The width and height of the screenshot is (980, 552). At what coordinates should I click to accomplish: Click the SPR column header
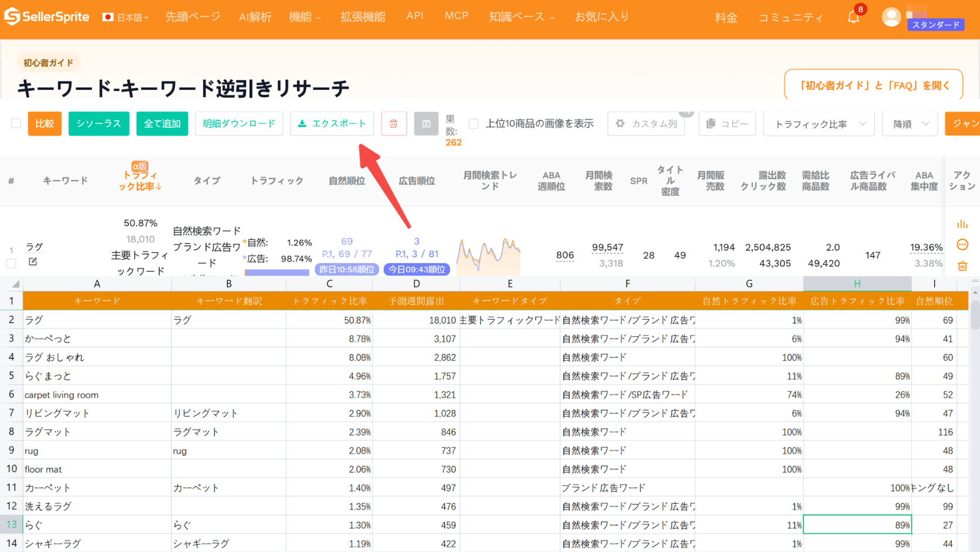click(639, 181)
